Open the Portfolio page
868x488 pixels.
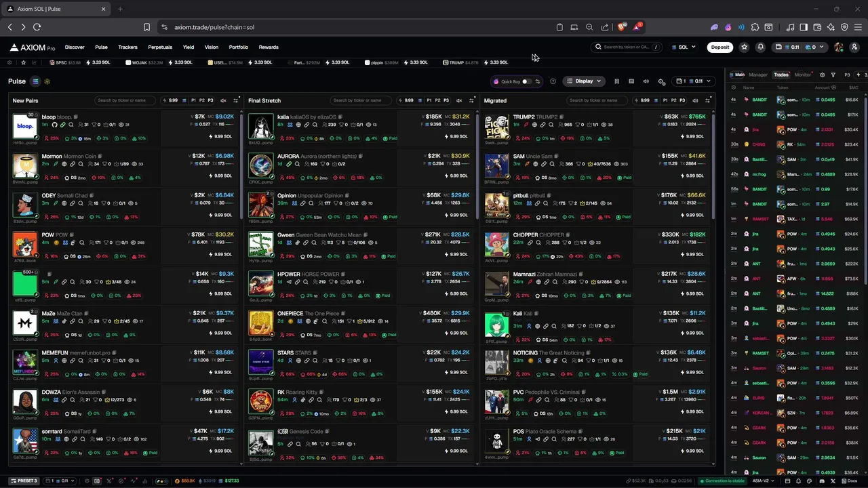(238, 47)
